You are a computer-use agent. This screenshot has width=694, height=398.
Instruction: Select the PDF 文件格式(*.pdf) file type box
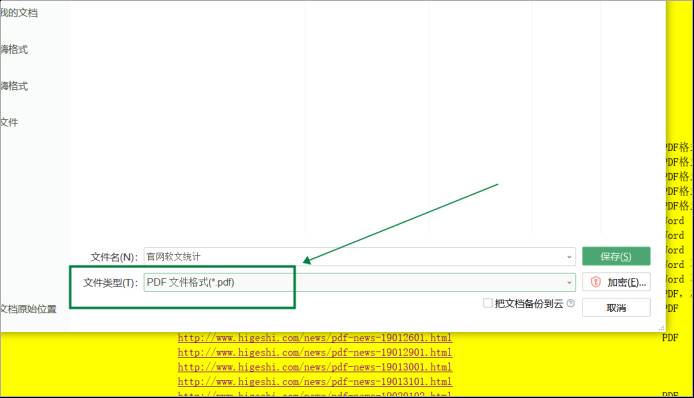[359, 282]
